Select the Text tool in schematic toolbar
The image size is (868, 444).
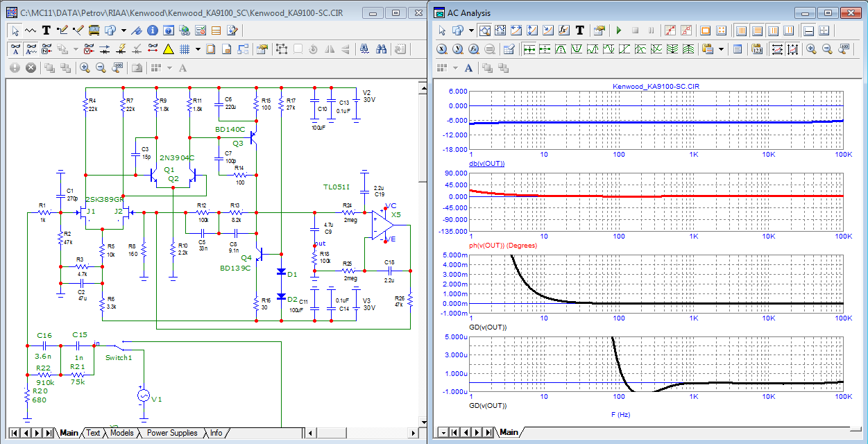click(x=46, y=31)
